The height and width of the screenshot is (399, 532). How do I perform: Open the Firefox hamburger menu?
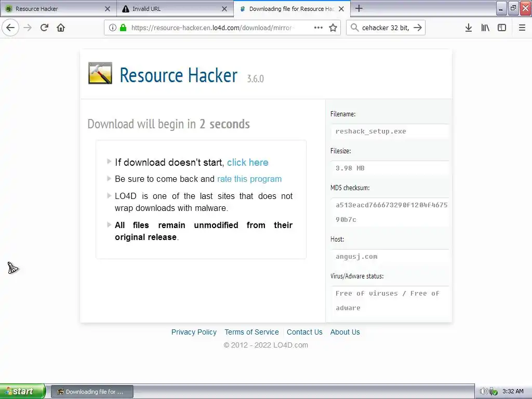tap(522, 28)
